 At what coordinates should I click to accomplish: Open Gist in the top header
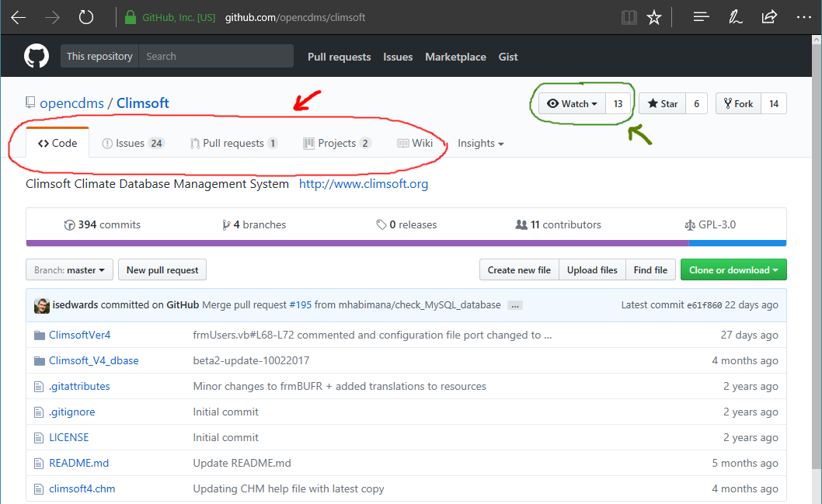[x=508, y=57]
